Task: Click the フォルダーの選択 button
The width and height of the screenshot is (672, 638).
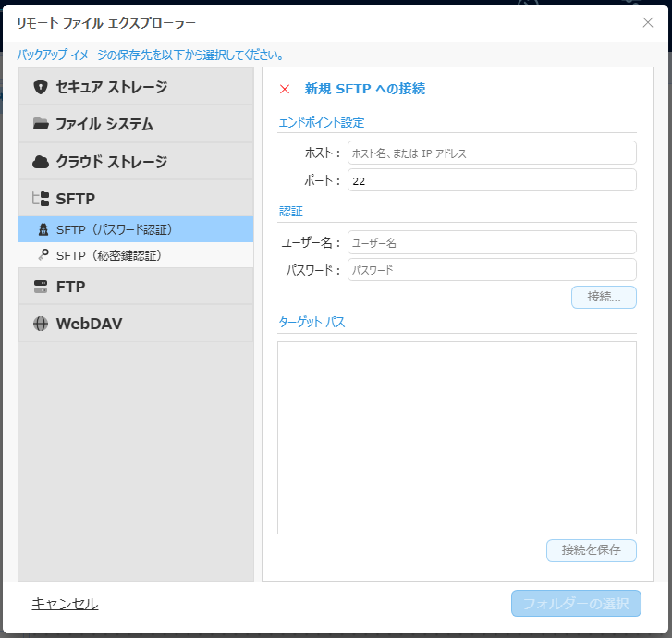Action: pos(576,603)
